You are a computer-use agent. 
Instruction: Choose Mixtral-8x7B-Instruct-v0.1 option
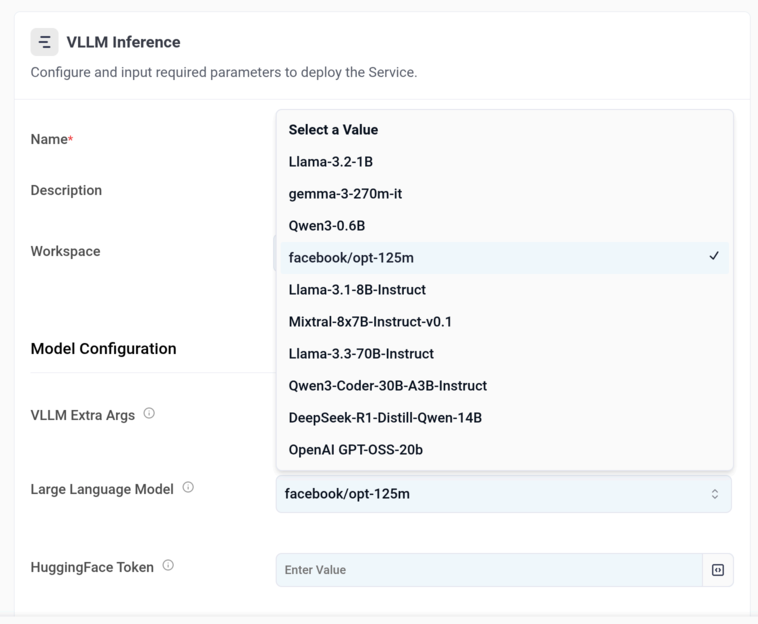pyautogui.click(x=505, y=321)
